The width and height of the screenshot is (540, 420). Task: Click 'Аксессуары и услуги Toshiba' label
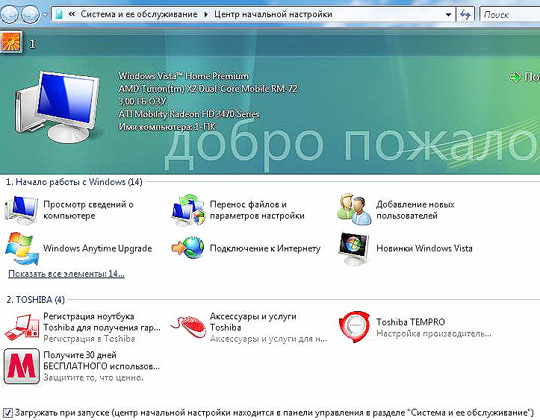point(253,322)
